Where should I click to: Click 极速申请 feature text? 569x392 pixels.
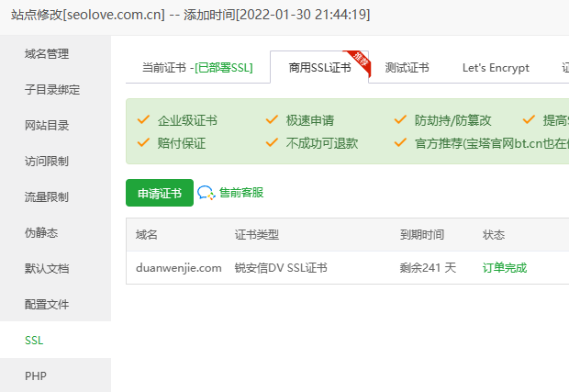click(x=310, y=120)
